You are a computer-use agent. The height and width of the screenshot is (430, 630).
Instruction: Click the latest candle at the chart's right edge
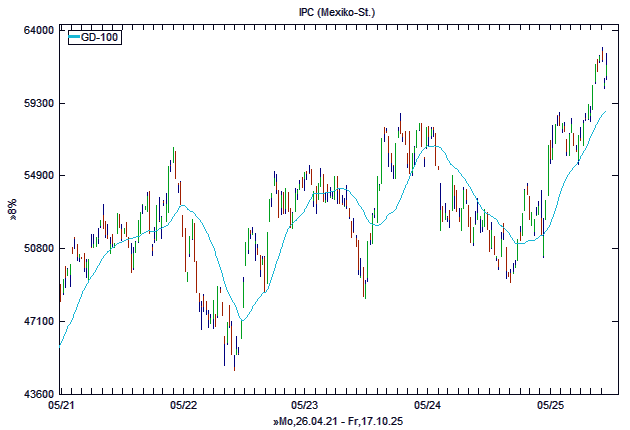point(607,68)
